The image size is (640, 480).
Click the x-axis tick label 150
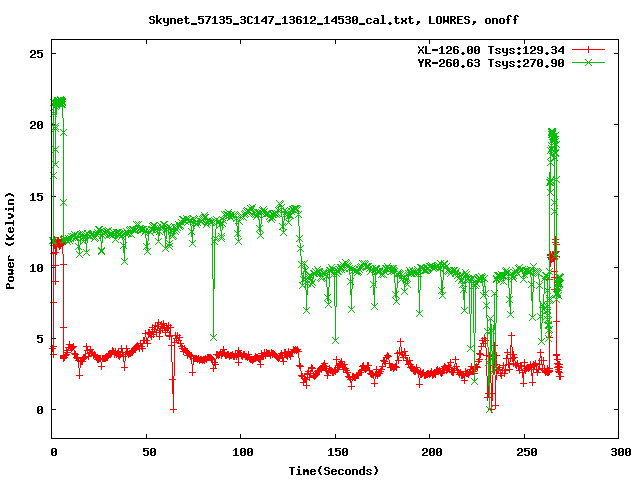[337, 452]
